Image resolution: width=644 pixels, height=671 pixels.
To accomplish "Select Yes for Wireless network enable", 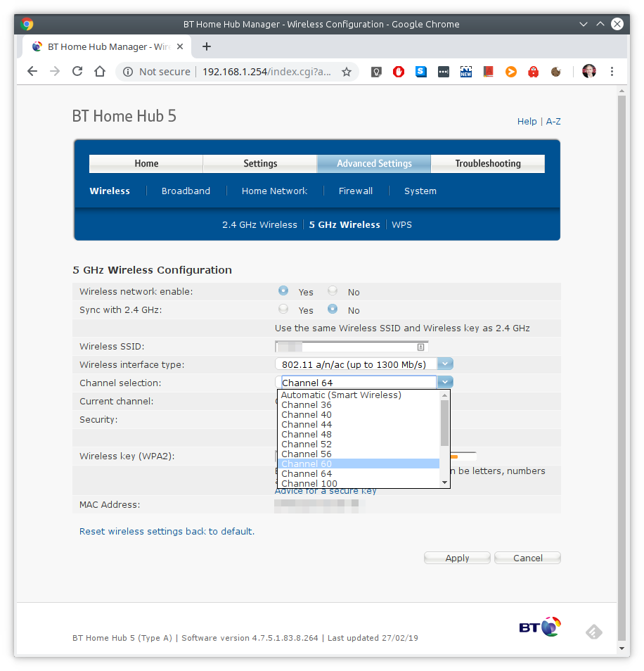I will 283,290.
